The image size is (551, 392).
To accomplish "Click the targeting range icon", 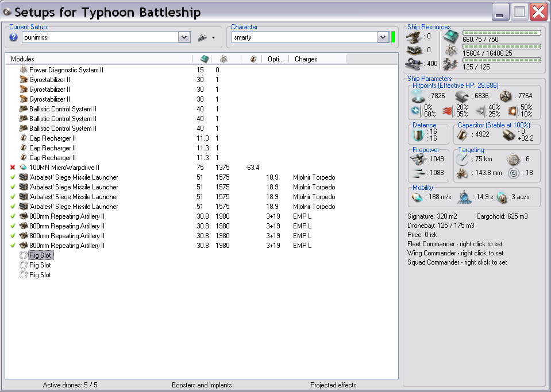I will pyautogui.click(x=463, y=160).
